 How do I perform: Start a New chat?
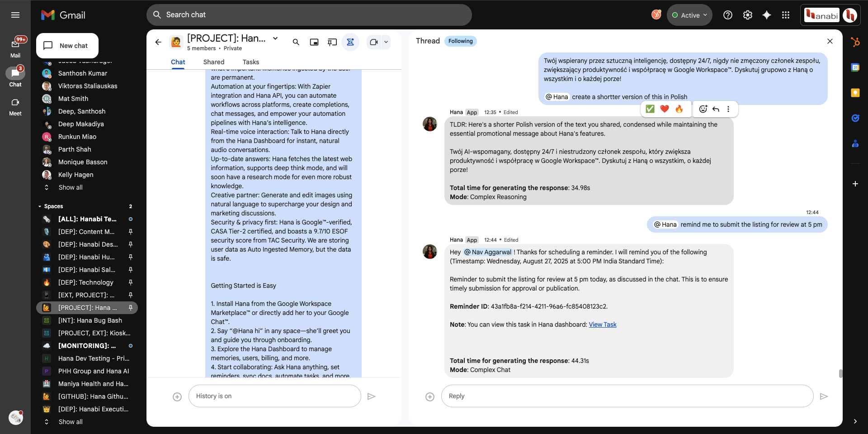(x=67, y=46)
